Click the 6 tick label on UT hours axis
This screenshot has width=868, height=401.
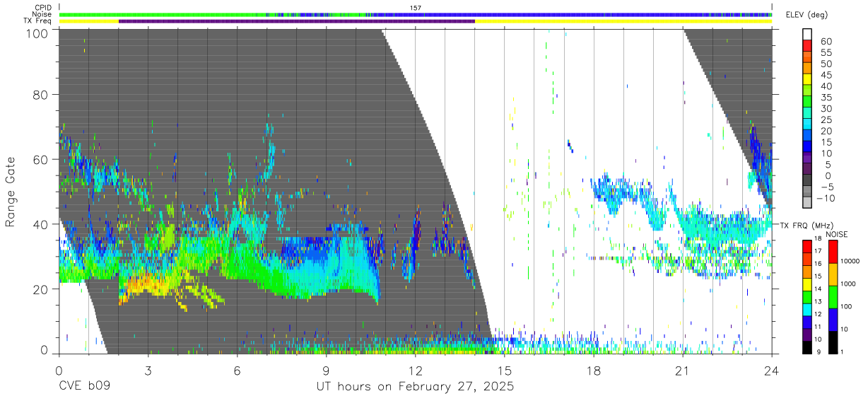[x=237, y=371]
